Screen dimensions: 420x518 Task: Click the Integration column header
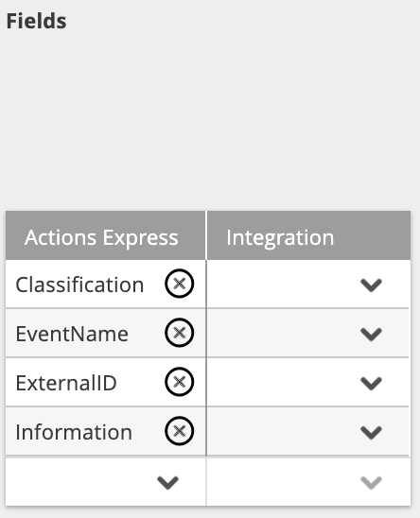[309, 235]
